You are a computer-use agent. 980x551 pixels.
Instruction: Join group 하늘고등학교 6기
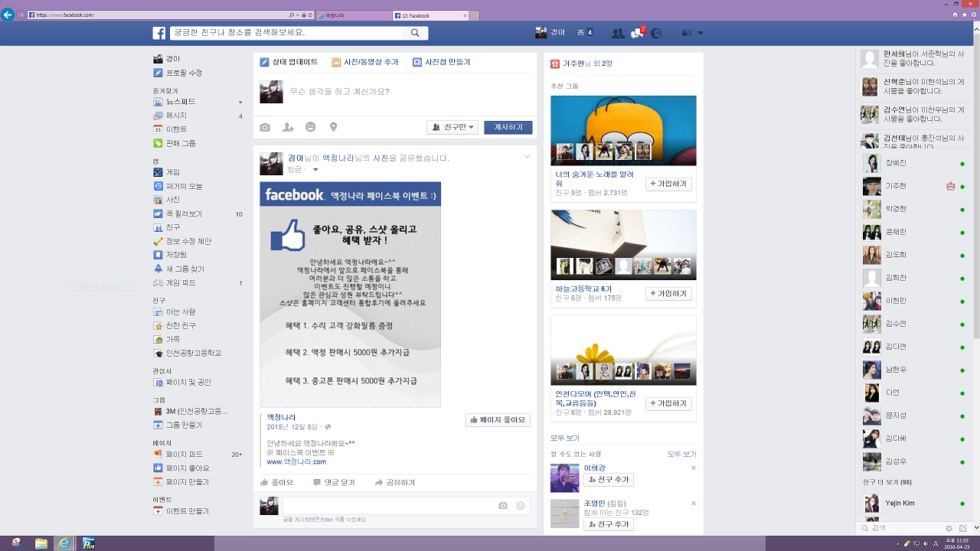click(x=668, y=294)
